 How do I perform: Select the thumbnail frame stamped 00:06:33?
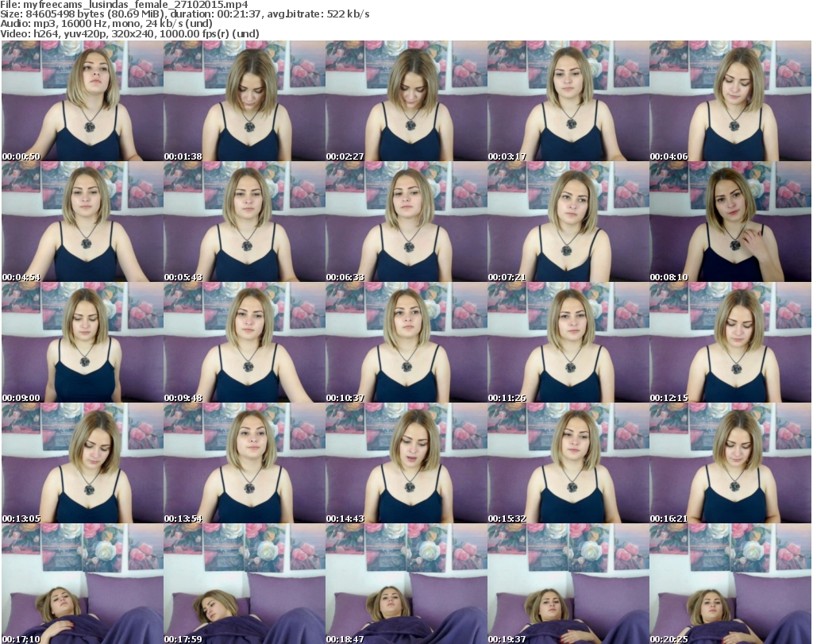pos(406,222)
